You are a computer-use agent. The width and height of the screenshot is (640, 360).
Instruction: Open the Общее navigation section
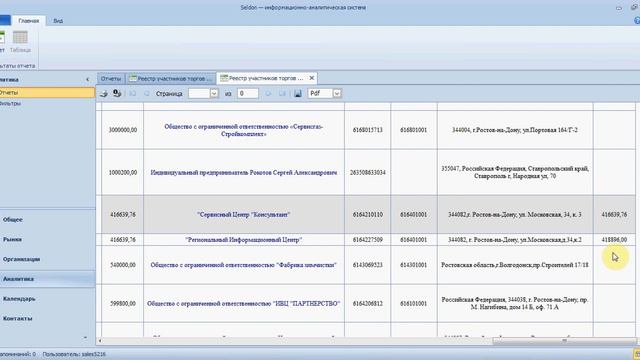point(47,220)
